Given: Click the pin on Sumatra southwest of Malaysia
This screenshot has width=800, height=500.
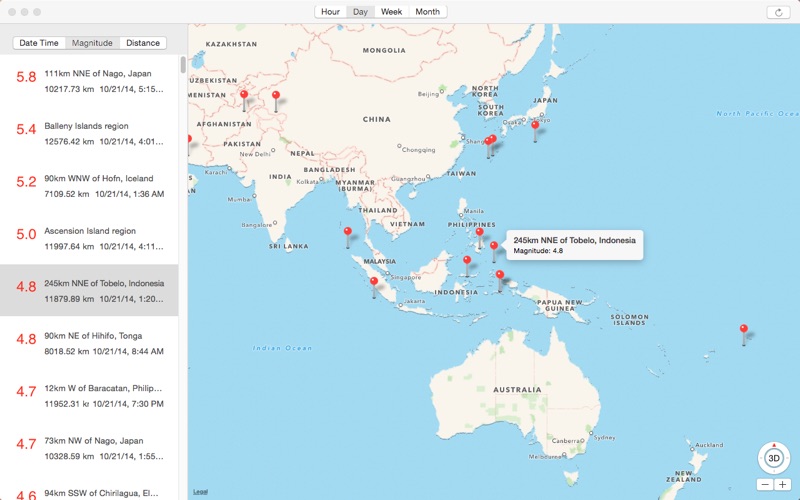Looking at the screenshot, I should pyautogui.click(x=374, y=282).
